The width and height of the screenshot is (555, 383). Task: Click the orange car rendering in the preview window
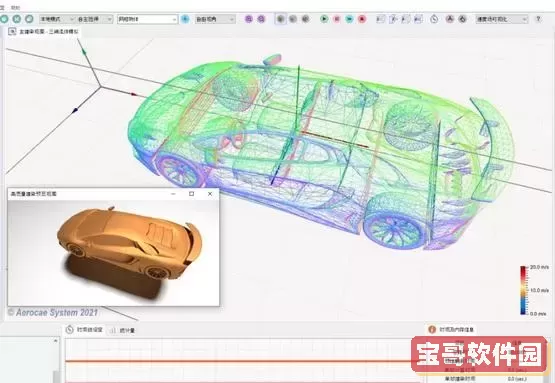(x=130, y=243)
